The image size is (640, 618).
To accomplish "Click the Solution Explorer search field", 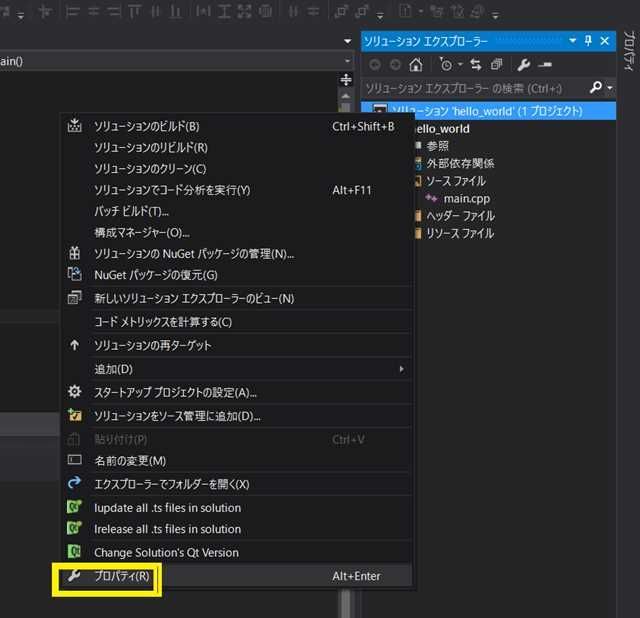I will pyautogui.click(x=475, y=88).
